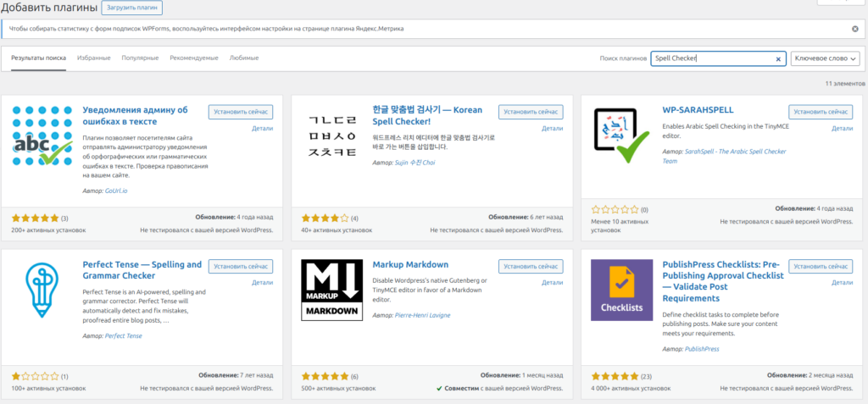Install the WP-SARAHSPELL plugin now

[820, 112]
